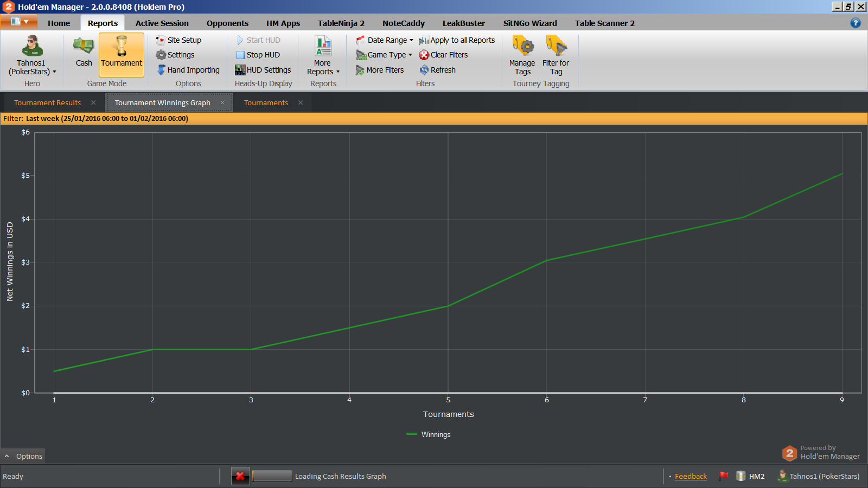Cancel loading with red X button

click(x=240, y=476)
